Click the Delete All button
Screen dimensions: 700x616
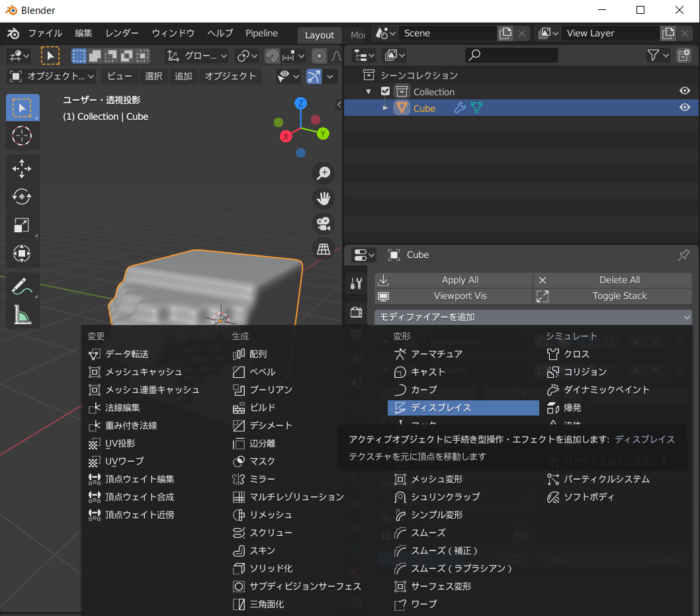[613, 280]
